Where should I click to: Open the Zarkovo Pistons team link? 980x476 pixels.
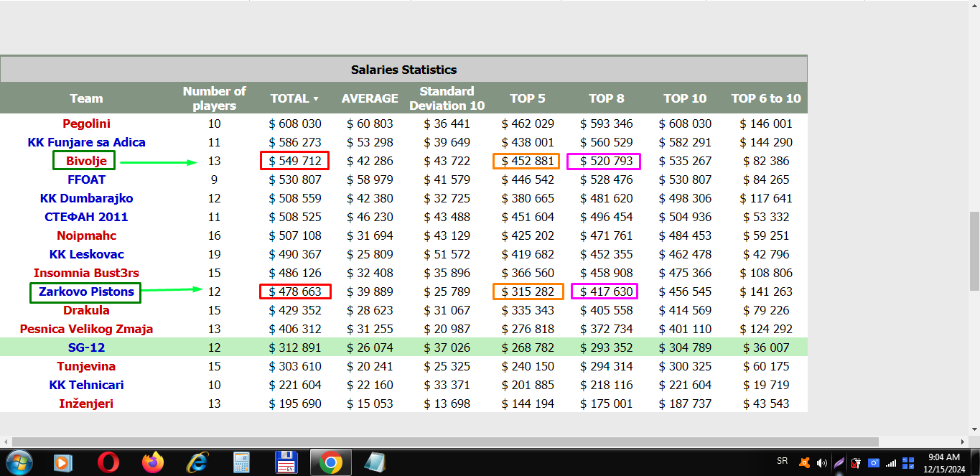(x=86, y=291)
